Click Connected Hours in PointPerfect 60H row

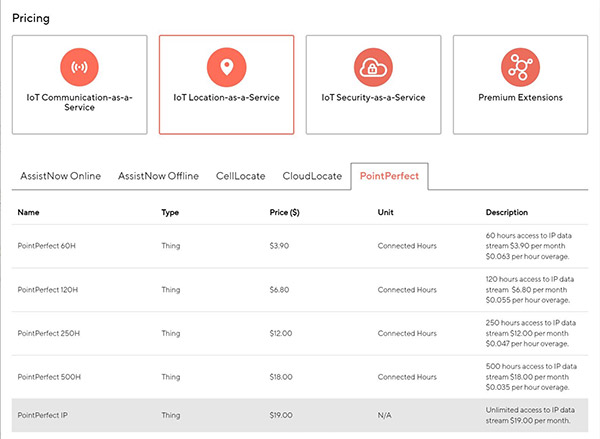click(x=407, y=246)
